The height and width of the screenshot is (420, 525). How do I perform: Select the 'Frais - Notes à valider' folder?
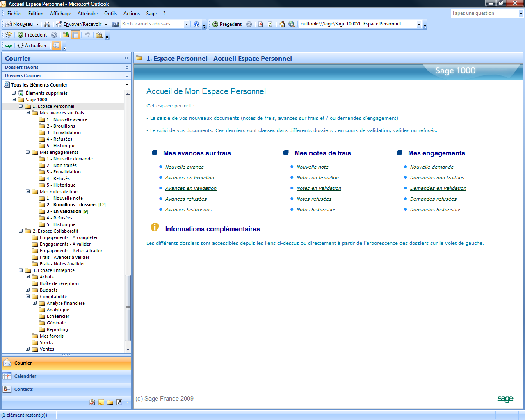tap(62, 264)
